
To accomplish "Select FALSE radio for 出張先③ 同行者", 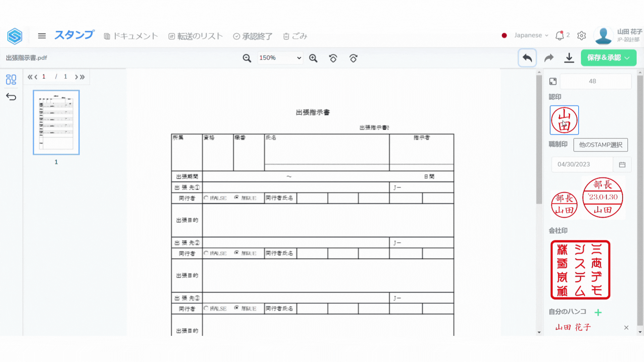I will [206, 308].
